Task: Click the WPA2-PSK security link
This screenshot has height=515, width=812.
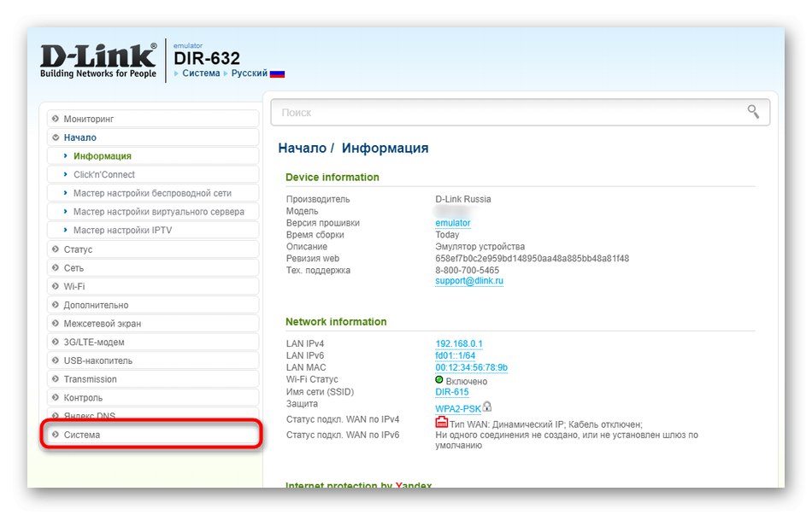Action: [458, 408]
